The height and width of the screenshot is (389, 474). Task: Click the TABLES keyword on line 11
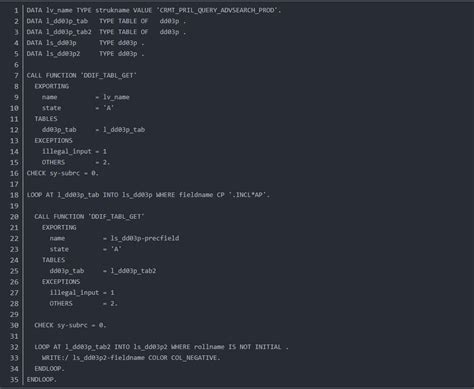46,119
